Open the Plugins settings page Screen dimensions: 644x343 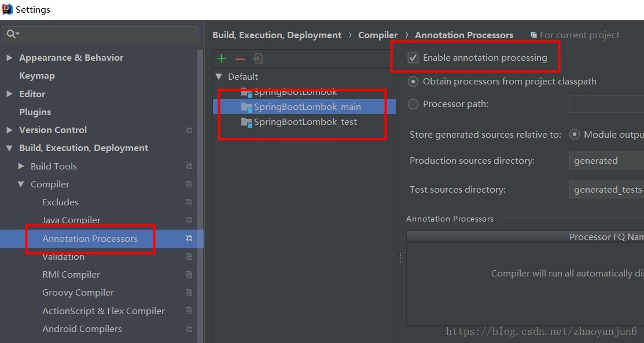(x=35, y=112)
